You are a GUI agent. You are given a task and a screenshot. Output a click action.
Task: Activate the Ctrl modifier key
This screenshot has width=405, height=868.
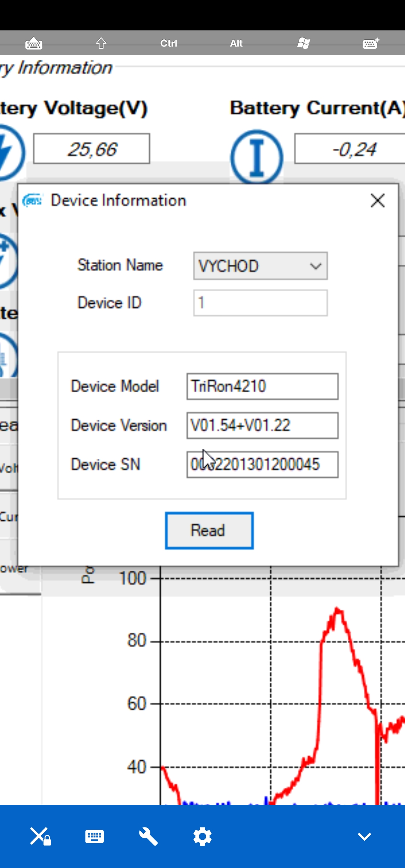click(169, 43)
